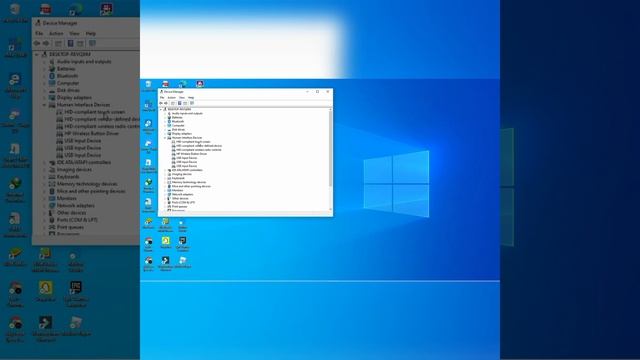Select Print queues in dimmed left Device Manager

(x=70, y=227)
